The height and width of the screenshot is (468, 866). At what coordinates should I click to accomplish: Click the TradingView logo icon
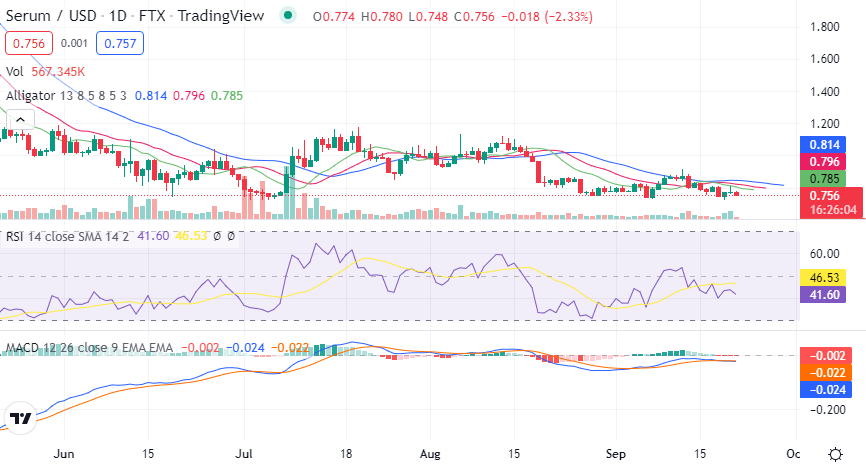point(20,418)
